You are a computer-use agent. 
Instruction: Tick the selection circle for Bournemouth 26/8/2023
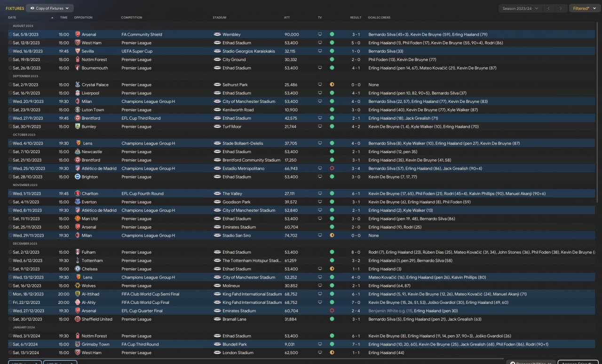[x=10, y=68]
